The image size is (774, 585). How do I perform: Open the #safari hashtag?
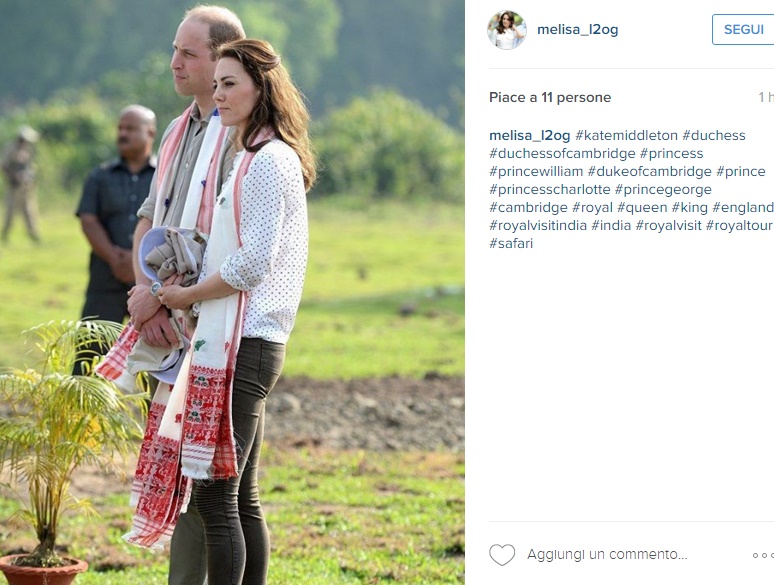(511, 243)
